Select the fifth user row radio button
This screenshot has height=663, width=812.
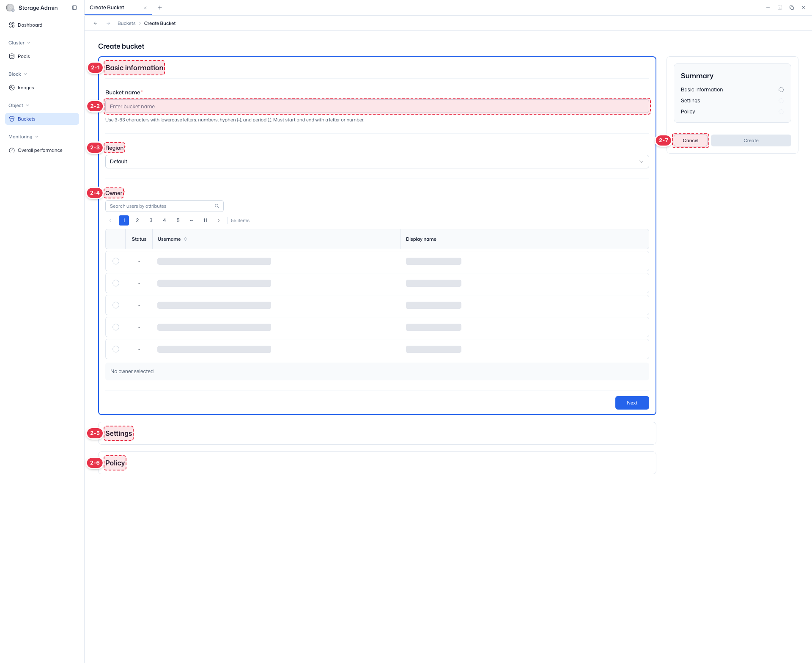click(116, 349)
